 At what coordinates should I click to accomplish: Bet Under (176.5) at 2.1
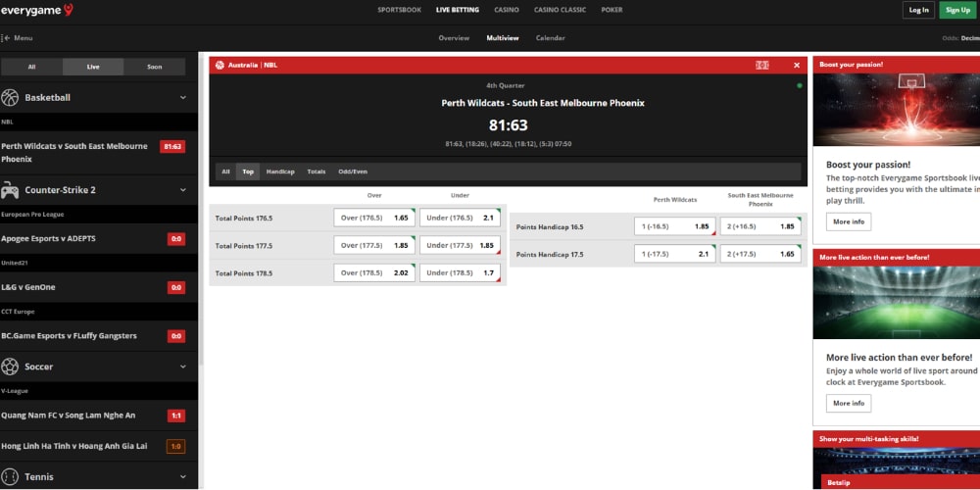point(460,219)
